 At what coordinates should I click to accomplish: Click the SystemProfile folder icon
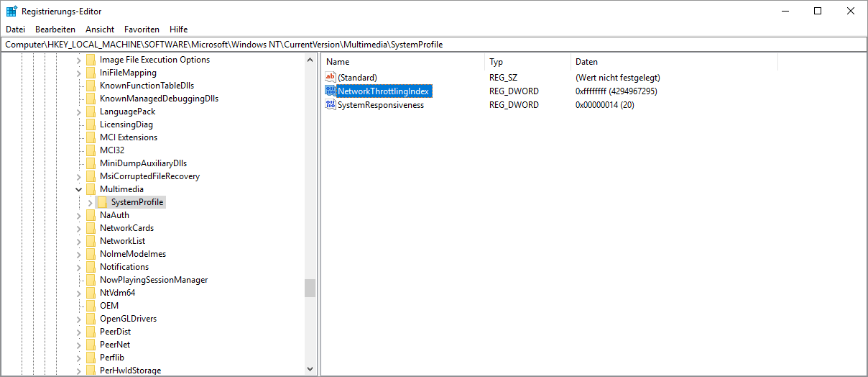[102, 202]
